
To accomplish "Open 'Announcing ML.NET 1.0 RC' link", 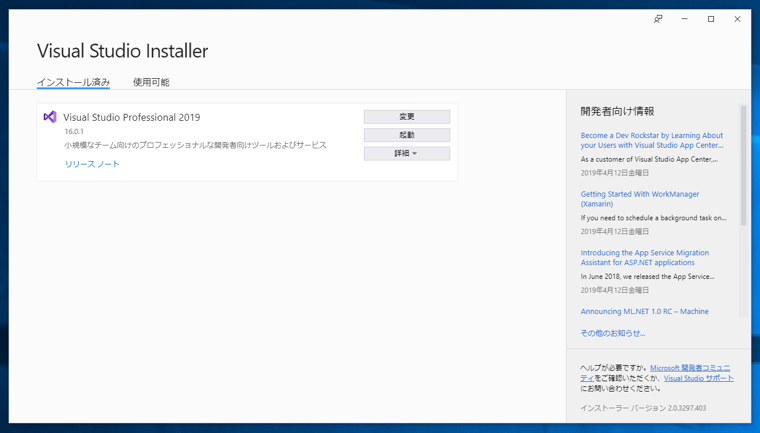I will pos(645,311).
